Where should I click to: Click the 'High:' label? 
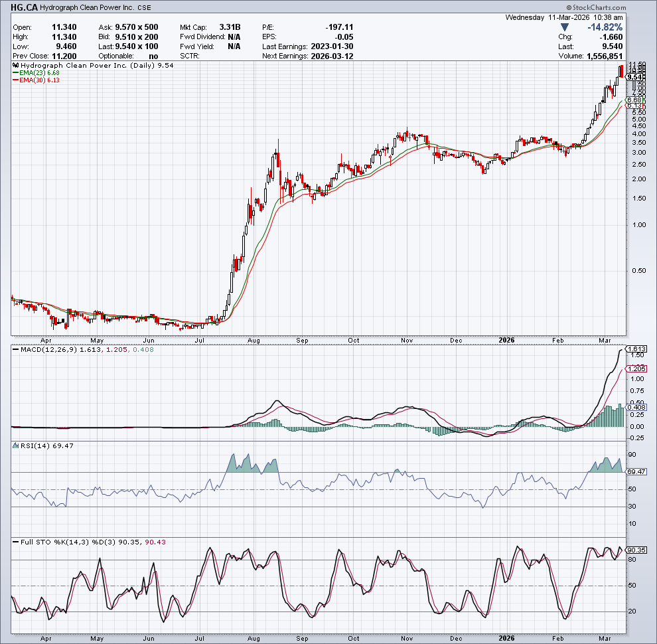click(x=21, y=37)
